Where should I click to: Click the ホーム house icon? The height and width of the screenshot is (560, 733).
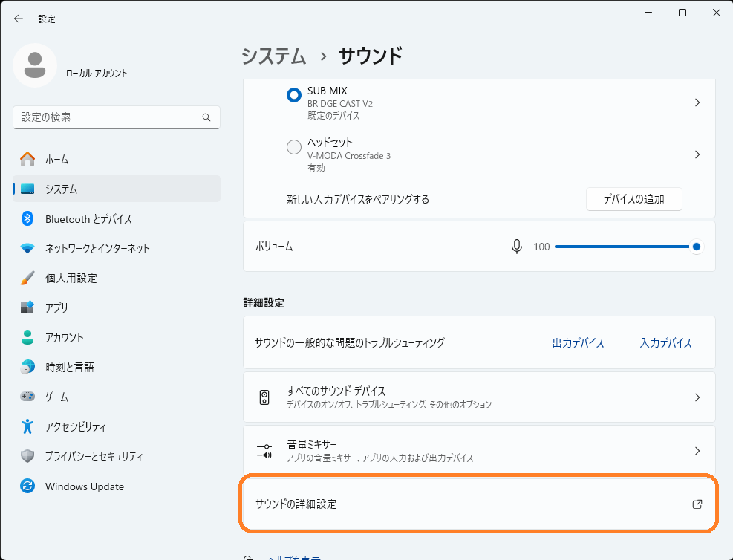point(27,160)
